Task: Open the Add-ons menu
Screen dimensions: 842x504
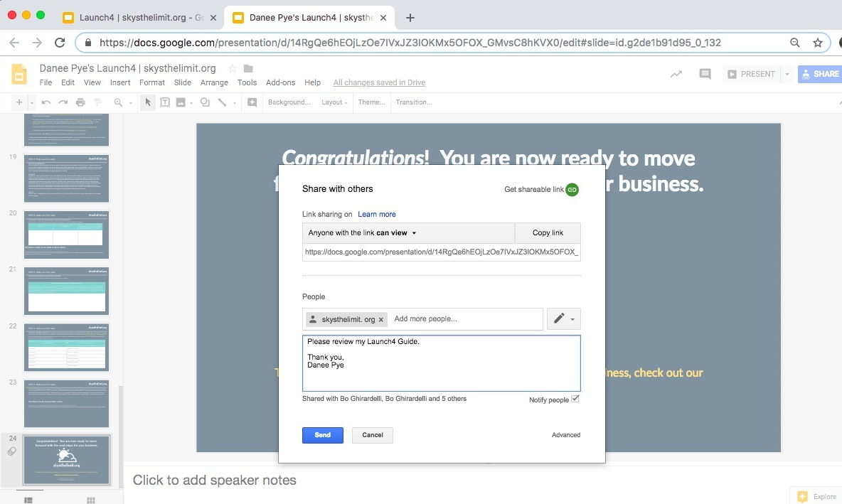Action: click(x=280, y=82)
